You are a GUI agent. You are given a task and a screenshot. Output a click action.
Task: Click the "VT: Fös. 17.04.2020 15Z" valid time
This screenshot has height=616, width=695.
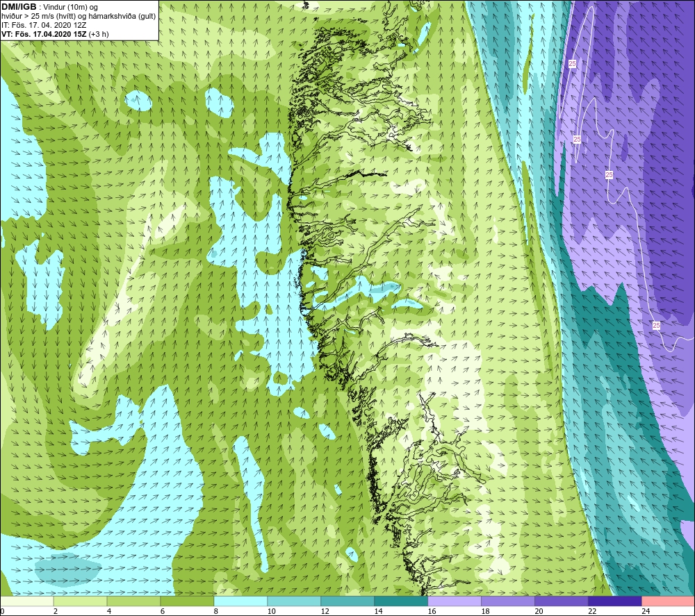pyautogui.click(x=44, y=34)
